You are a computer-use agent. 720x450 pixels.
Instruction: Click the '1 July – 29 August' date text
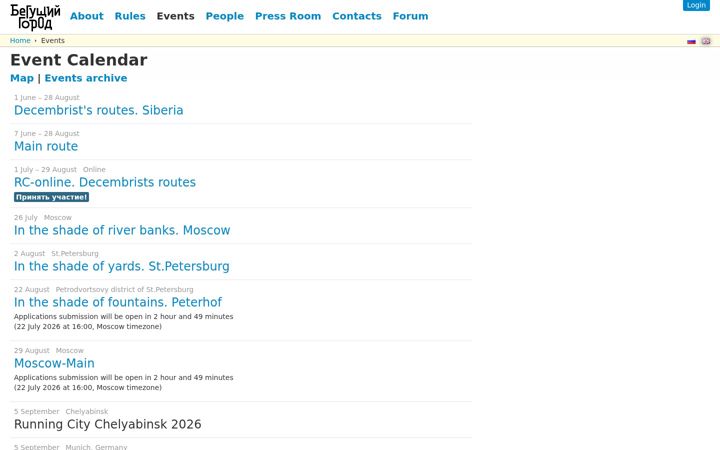[45, 169]
